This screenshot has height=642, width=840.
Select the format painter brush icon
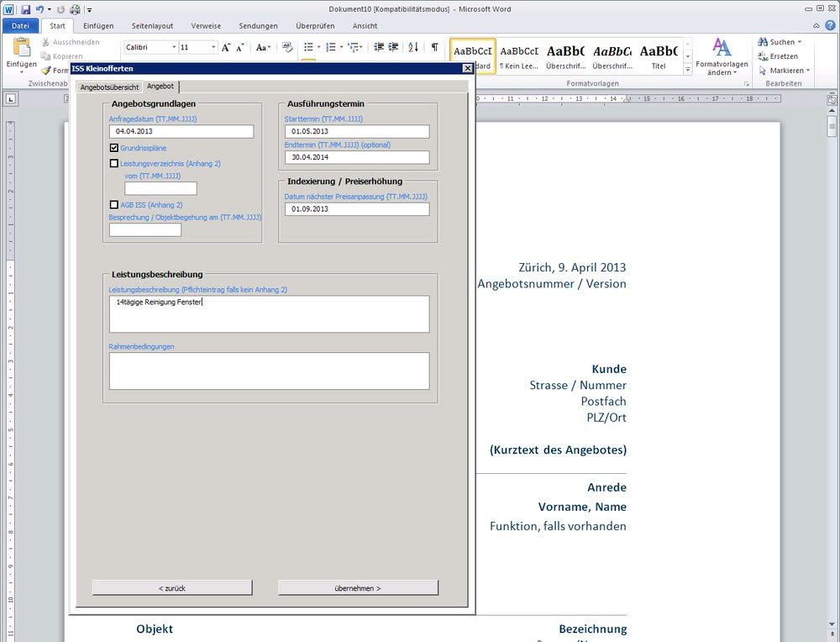point(46,71)
